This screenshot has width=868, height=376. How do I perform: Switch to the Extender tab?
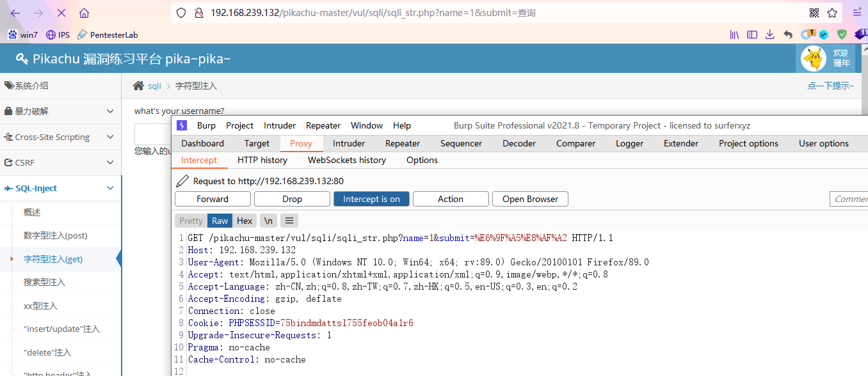[x=681, y=143]
